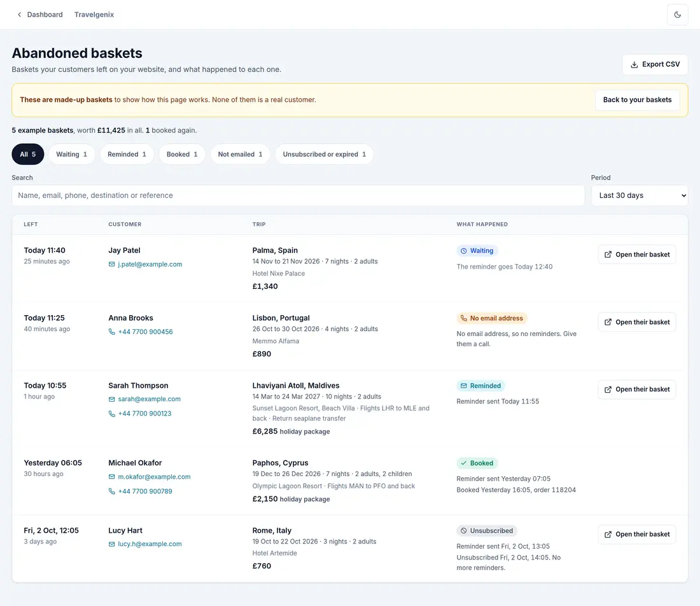Click the clock icon in the Waiting badge
The width and height of the screenshot is (700, 606).
[x=463, y=251]
